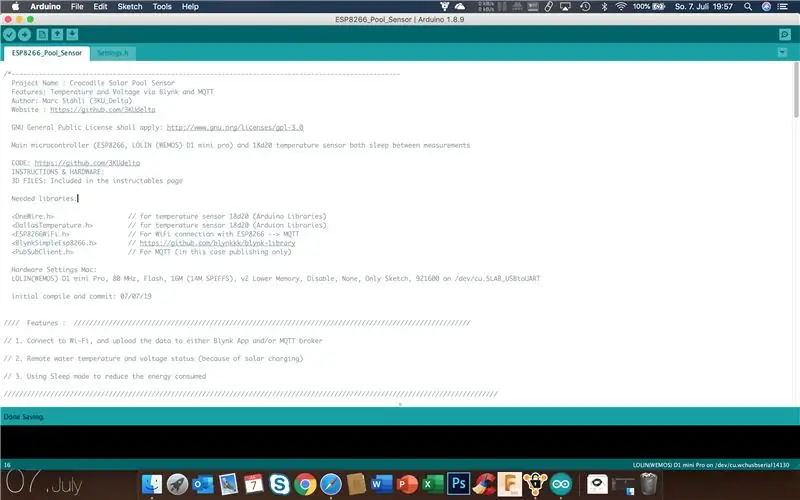Click the Siri icon in menu bar
This screenshot has height=500, width=800.
pyautogui.click(x=766, y=7)
